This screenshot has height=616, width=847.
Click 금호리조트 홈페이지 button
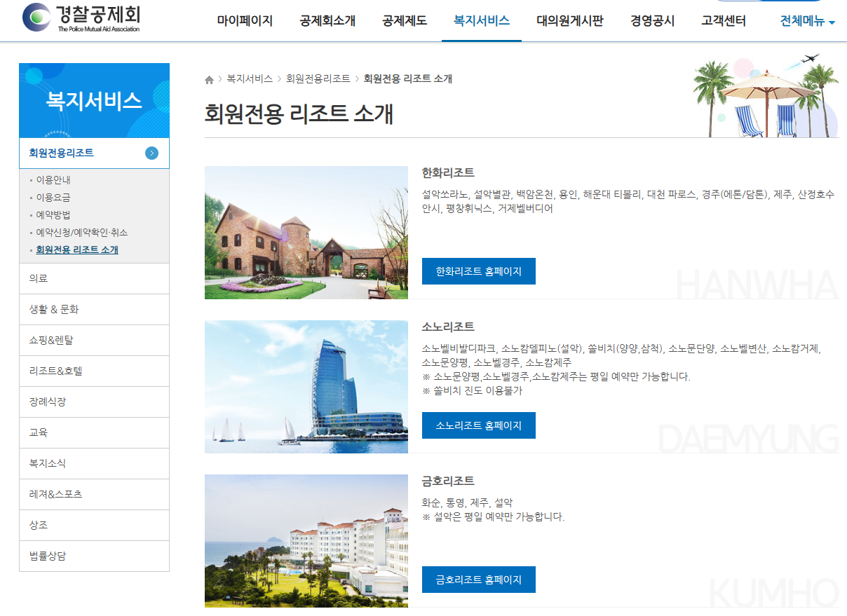click(479, 580)
